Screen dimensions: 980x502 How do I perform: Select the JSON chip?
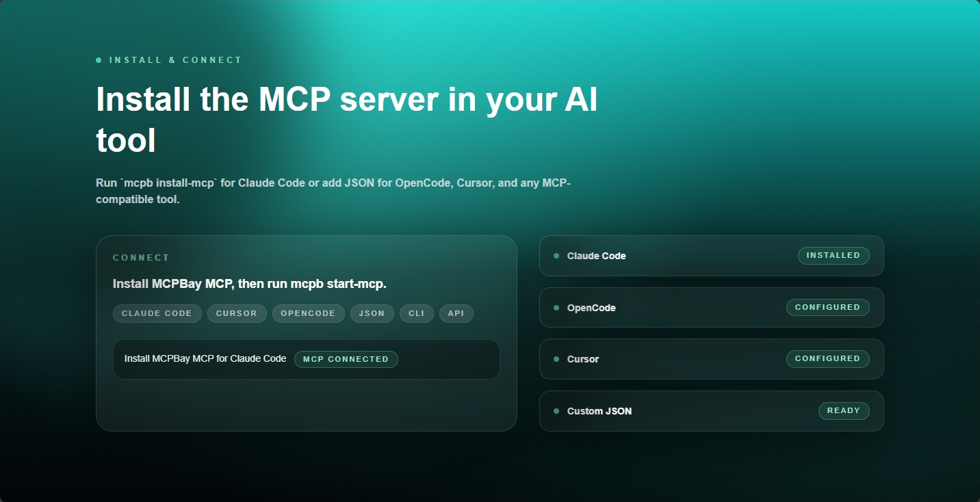tap(372, 313)
